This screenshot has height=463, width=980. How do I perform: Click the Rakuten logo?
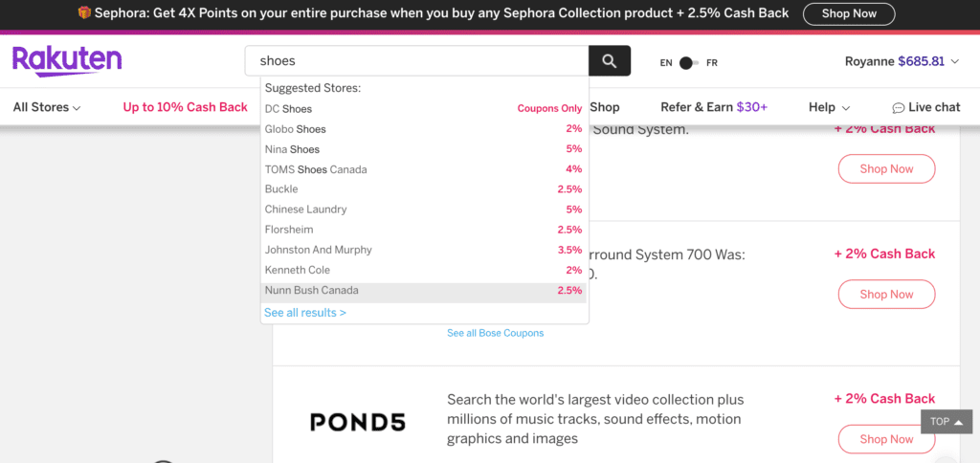(67, 61)
